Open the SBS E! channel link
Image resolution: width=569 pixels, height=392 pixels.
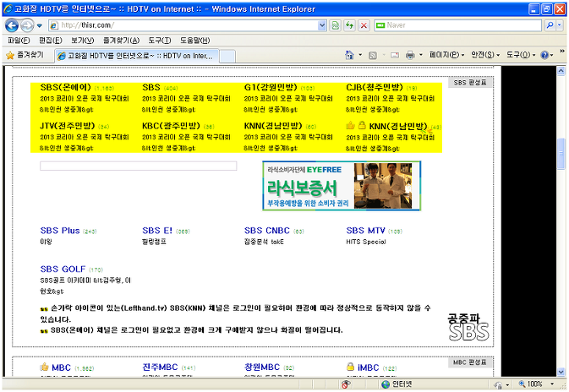click(157, 231)
